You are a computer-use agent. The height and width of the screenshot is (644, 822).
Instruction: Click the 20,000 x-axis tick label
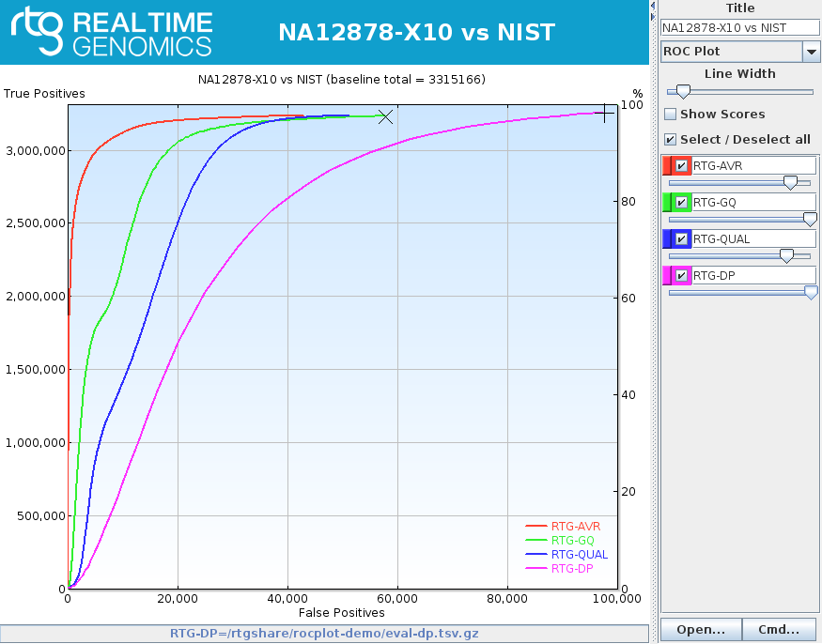[178, 598]
